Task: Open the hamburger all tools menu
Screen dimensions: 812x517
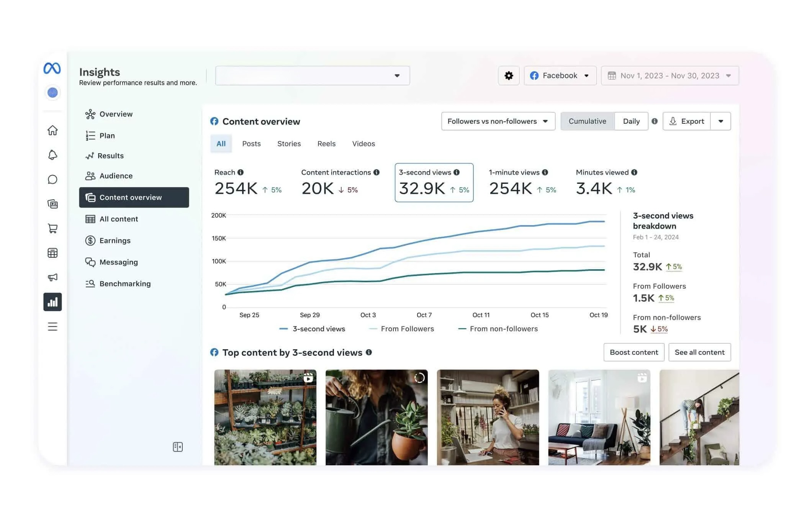Action: 52,327
